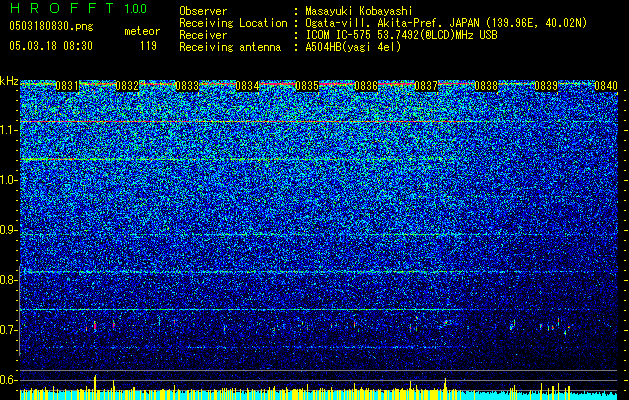Click the 'Receiving Location' field label
Viewport: 629px width, 400px height.
[233, 23]
